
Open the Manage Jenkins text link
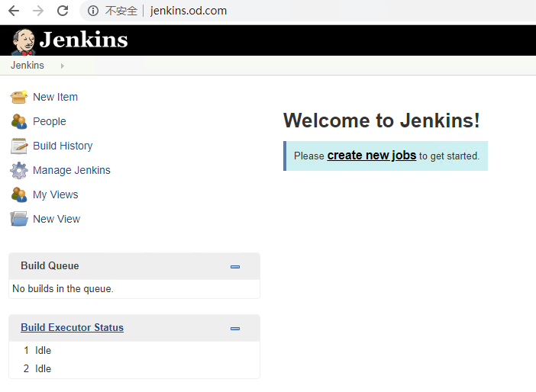tap(72, 170)
